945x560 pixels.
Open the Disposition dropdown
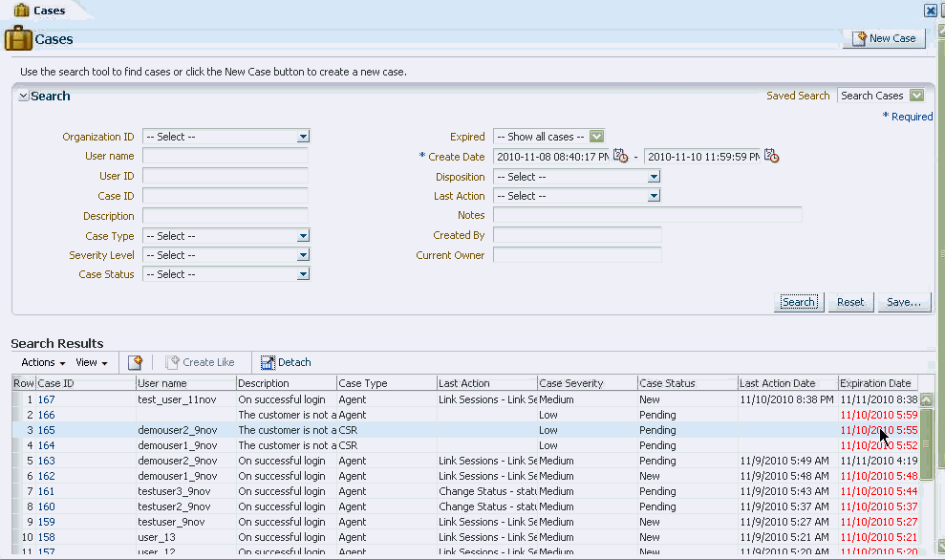pos(654,177)
